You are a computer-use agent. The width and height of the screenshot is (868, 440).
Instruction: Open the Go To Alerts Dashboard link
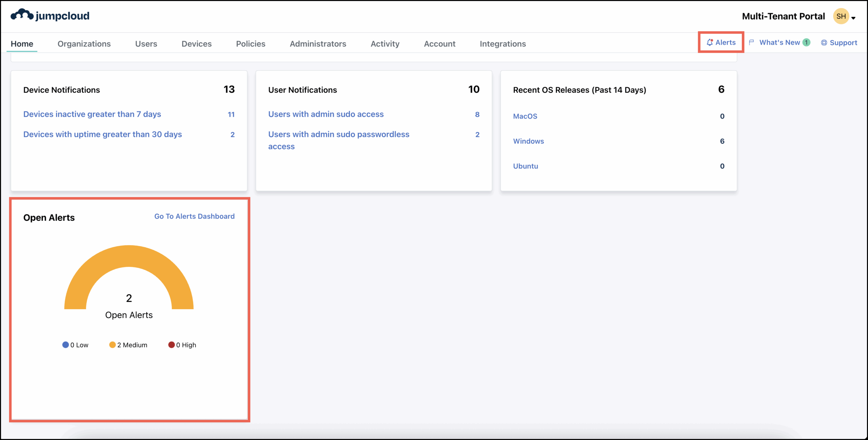(x=194, y=216)
